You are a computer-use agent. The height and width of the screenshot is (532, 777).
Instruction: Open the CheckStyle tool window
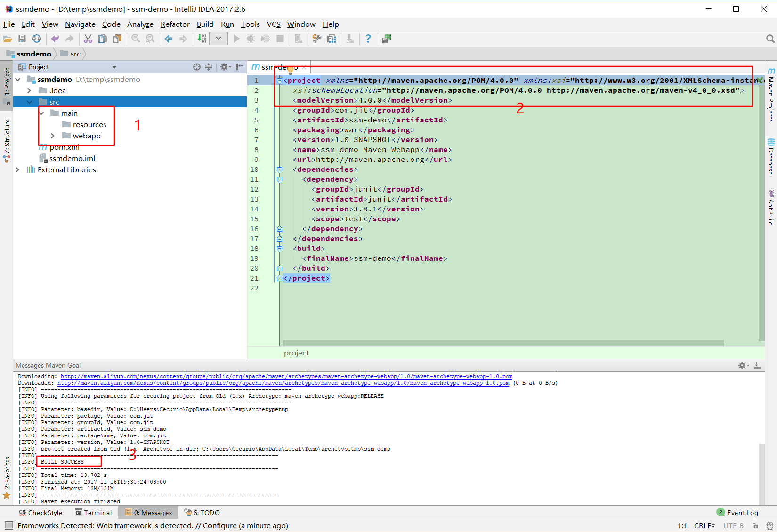(40, 513)
